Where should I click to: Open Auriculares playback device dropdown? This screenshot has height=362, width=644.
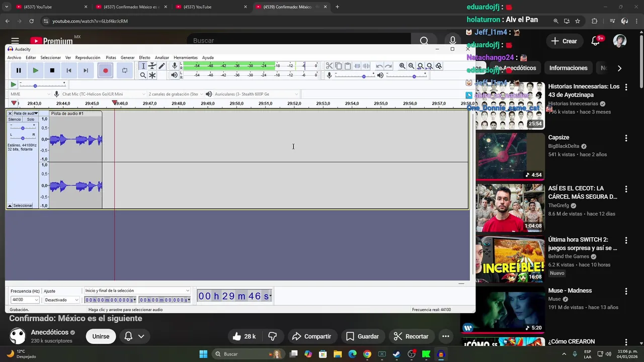coord(257,94)
